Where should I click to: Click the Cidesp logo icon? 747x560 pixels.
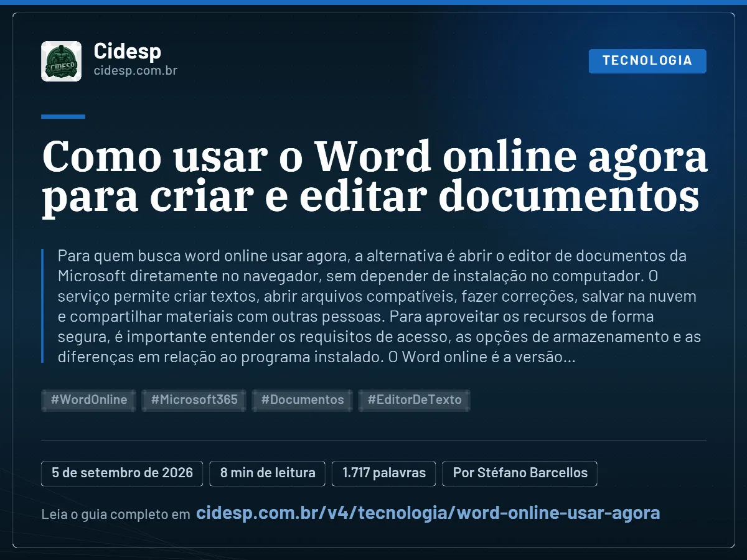coord(61,61)
